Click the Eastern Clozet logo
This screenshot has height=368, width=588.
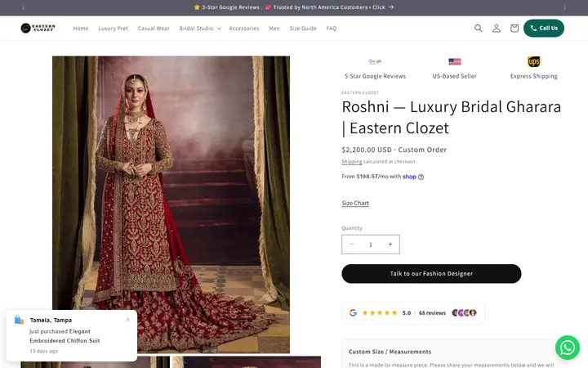[x=38, y=28]
